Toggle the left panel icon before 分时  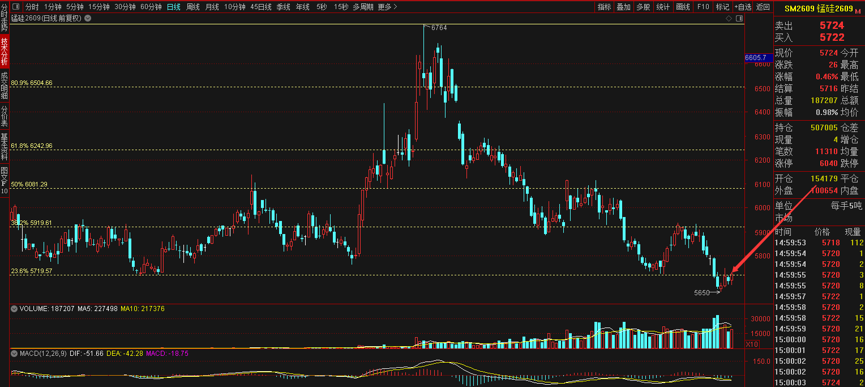[x=17, y=7]
